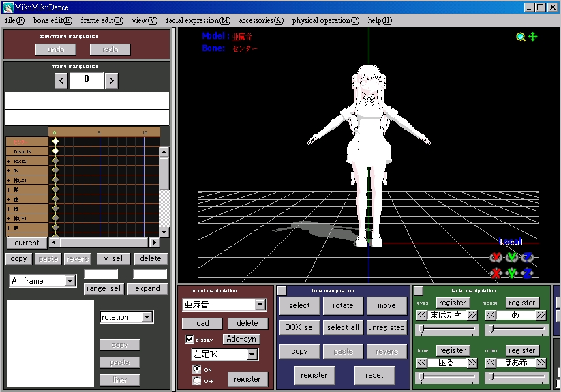This screenshot has width=561, height=392.
Task: Collapse the bone manipulation panel
Action: click(282, 290)
